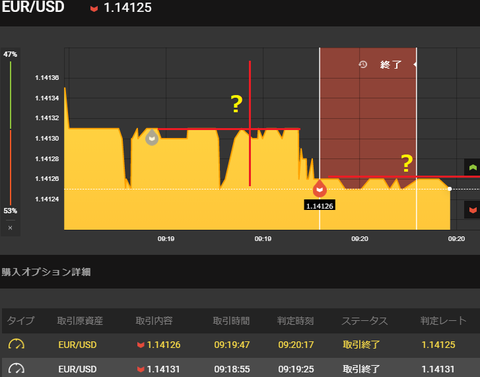
Task: Click the 判定時刻 column header
Action: point(296,321)
